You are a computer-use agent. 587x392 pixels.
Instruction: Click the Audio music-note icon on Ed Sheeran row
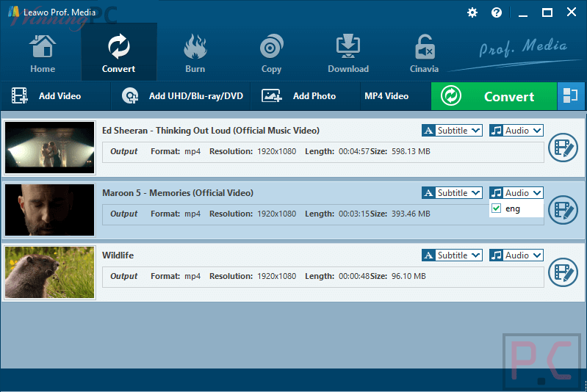pyautogui.click(x=496, y=131)
